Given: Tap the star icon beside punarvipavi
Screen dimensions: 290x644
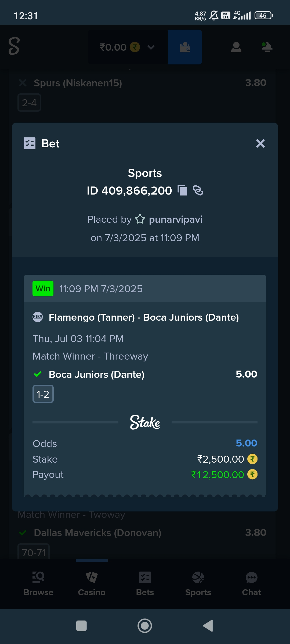Looking at the screenshot, I should click(140, 219).
